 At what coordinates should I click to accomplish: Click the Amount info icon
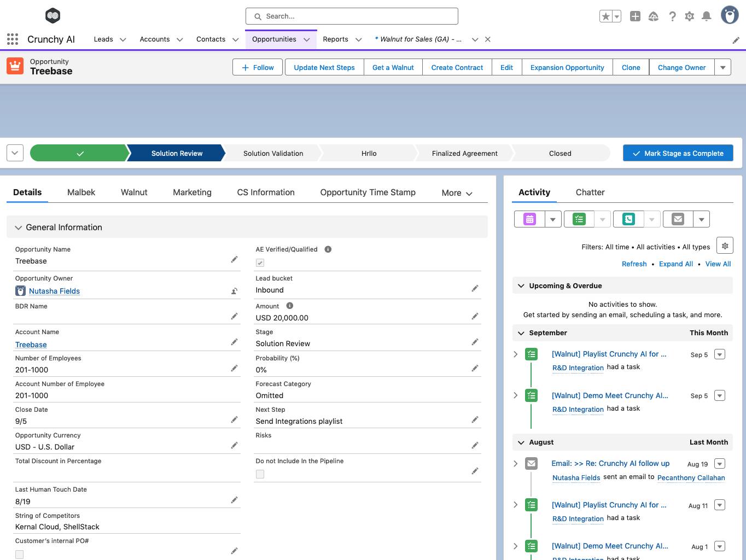pyautogui.click(x=290, y=306)
